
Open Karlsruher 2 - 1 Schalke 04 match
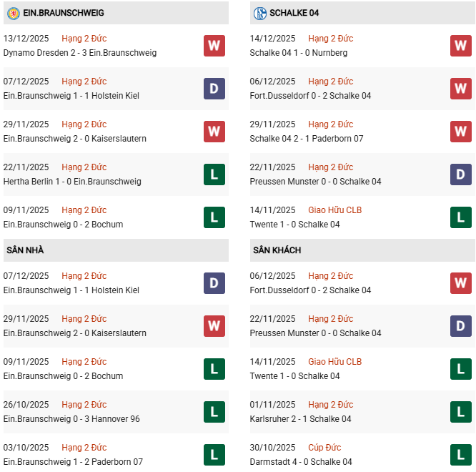click(x=310, y=419)
